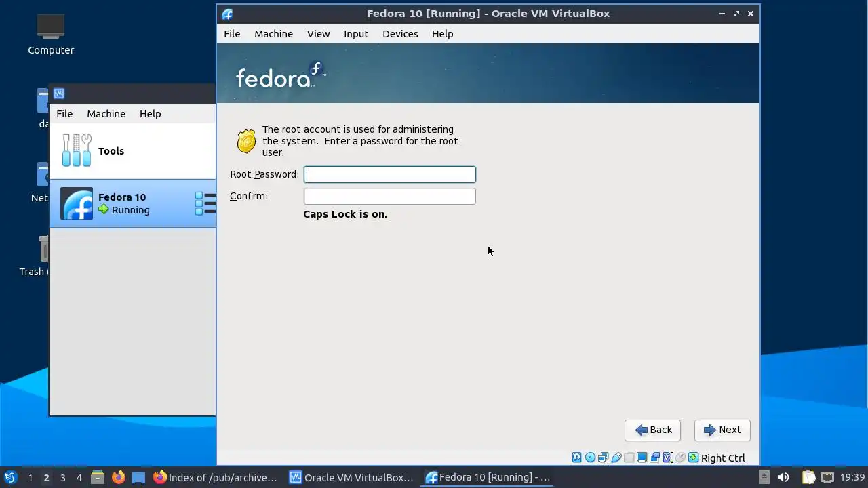
Task: Open the Computer desktop icon
Action: point(51,34)
